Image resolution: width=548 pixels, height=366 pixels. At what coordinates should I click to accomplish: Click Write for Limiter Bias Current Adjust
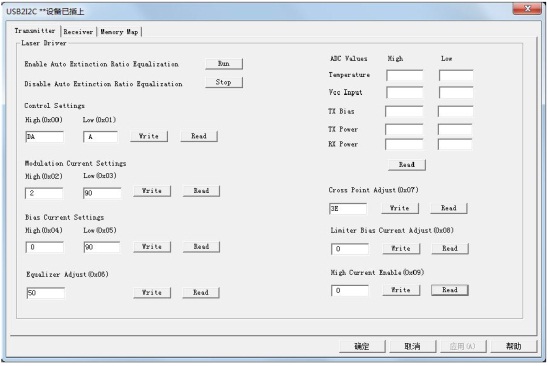(401, 249)
